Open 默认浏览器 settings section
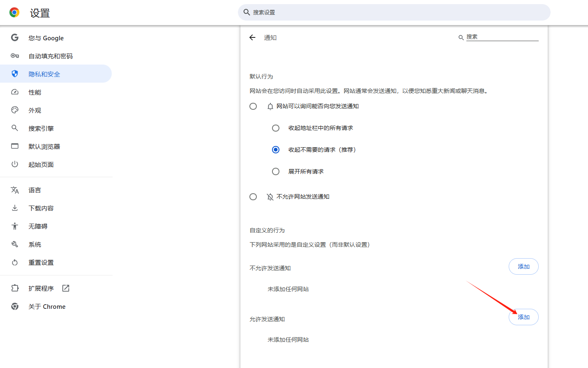Image resolution: width=588 pixels, height=368 pixels. coord(56,146)
